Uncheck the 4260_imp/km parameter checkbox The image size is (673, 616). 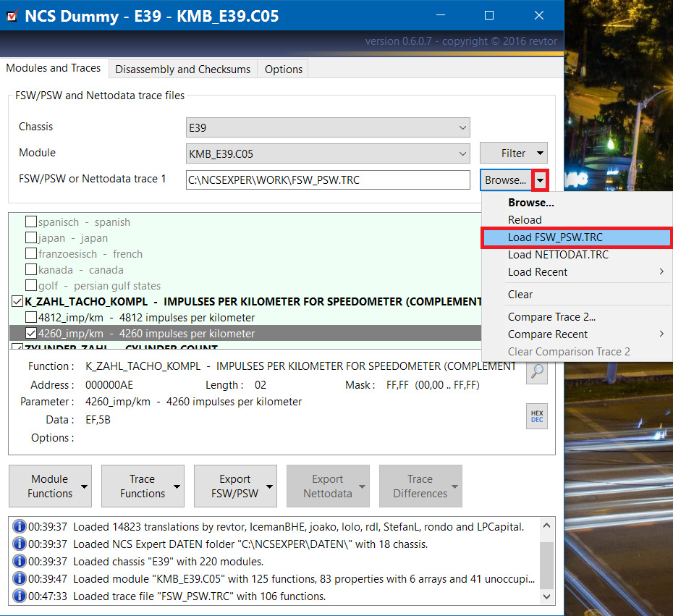pyautogui.click(x=31, y=334)
